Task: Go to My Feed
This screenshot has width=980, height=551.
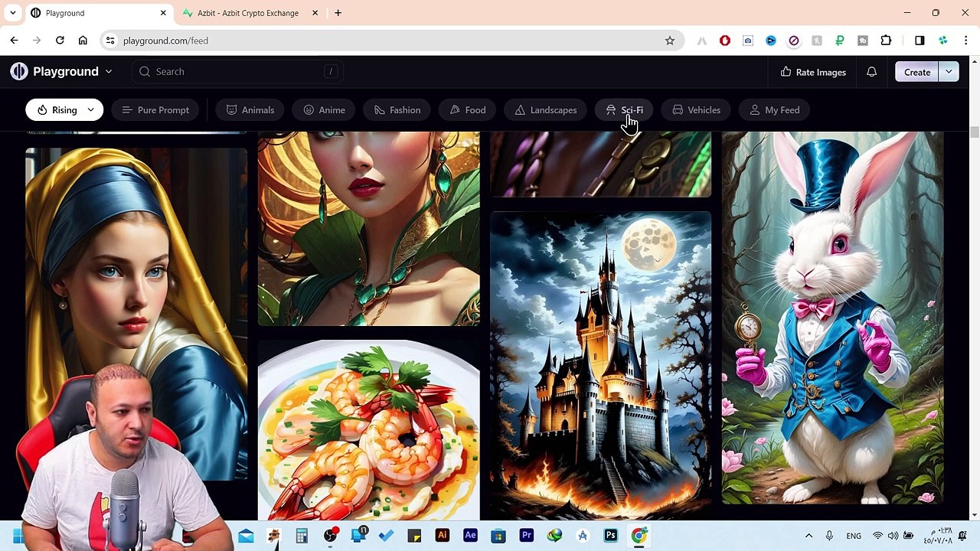Action: (775, 110)
